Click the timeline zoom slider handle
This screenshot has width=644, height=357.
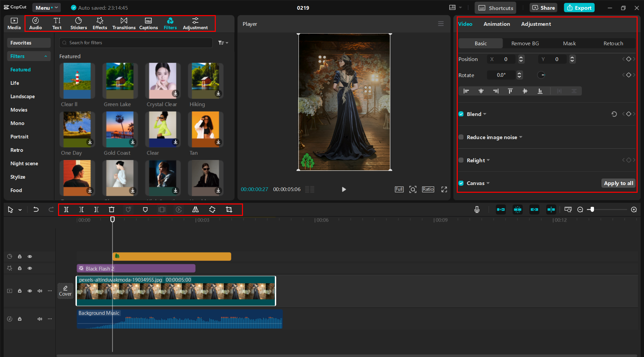(x=592, y=210)
